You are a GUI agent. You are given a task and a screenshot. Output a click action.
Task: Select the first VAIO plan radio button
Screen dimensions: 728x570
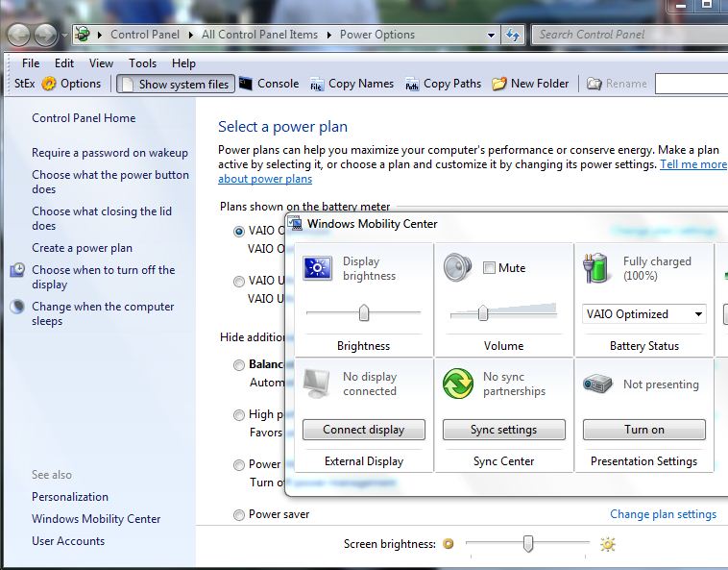pyautogui.click(x=238, y=231)
